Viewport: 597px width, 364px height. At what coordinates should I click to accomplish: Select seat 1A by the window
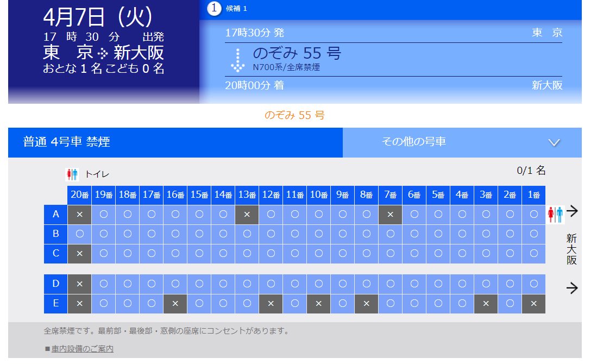click(534, 215)
